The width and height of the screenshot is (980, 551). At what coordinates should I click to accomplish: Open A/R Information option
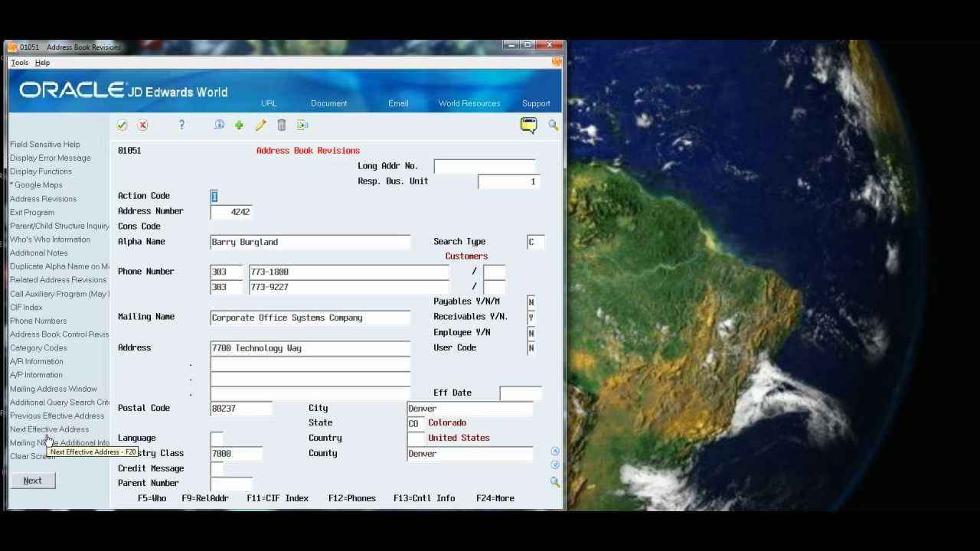(x=37, y=361)
